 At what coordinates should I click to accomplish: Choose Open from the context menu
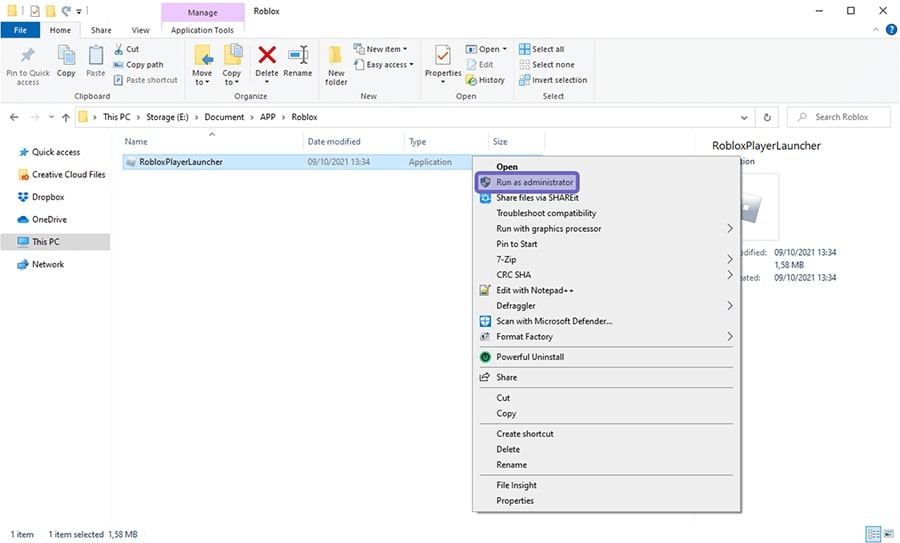(x=507, y=166)
